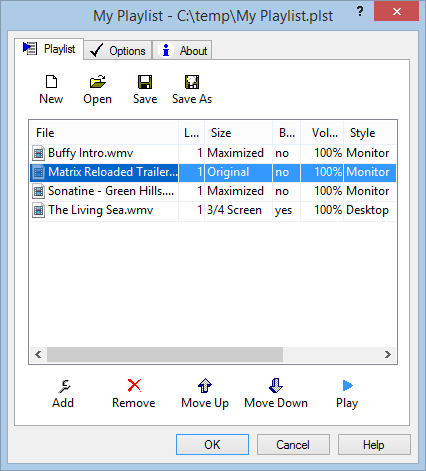This screenshot has width=426, height=471.
Task: Click the horizontal scrollbar right arrow
Action: 388,354
